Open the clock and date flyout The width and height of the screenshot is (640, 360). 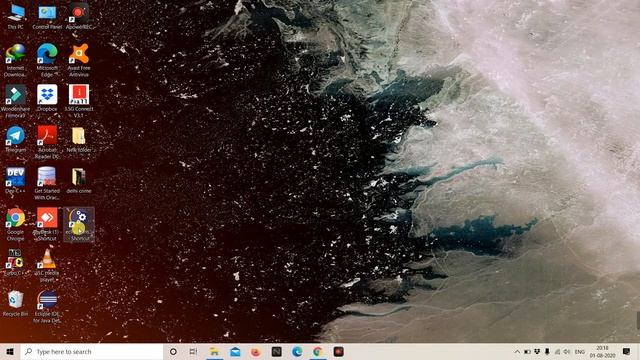602,351
